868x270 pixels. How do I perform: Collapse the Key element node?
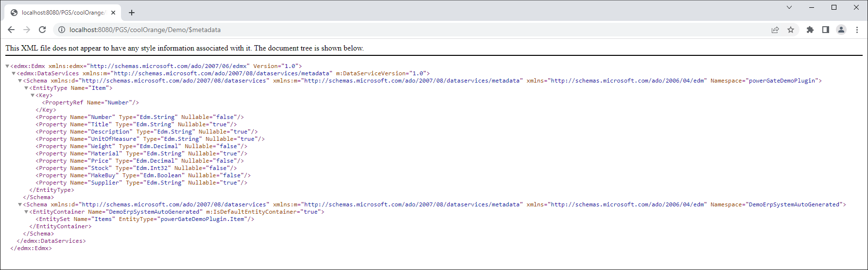click(33, 95)
